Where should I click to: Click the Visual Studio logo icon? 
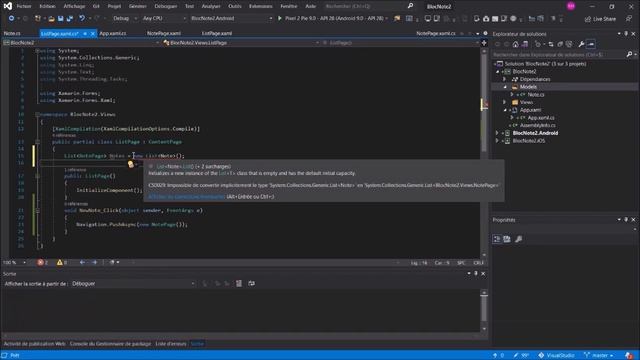[x=8, y=6]
